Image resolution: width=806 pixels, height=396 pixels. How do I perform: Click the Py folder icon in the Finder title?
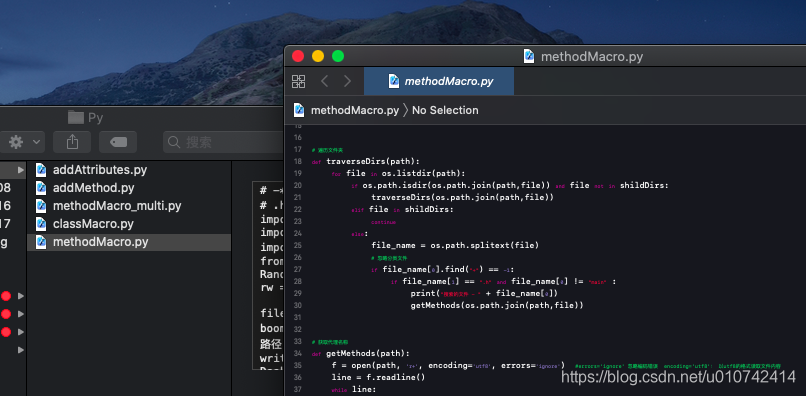76,118
